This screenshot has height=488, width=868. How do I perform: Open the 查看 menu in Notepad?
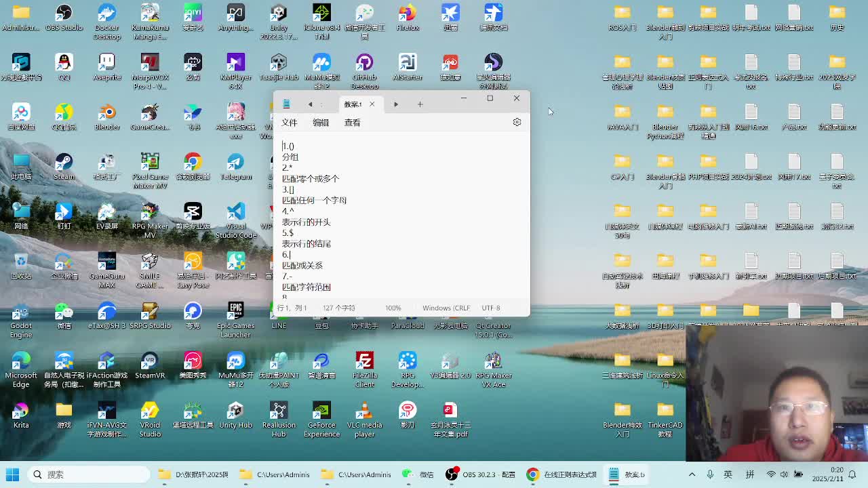[352, 123]
